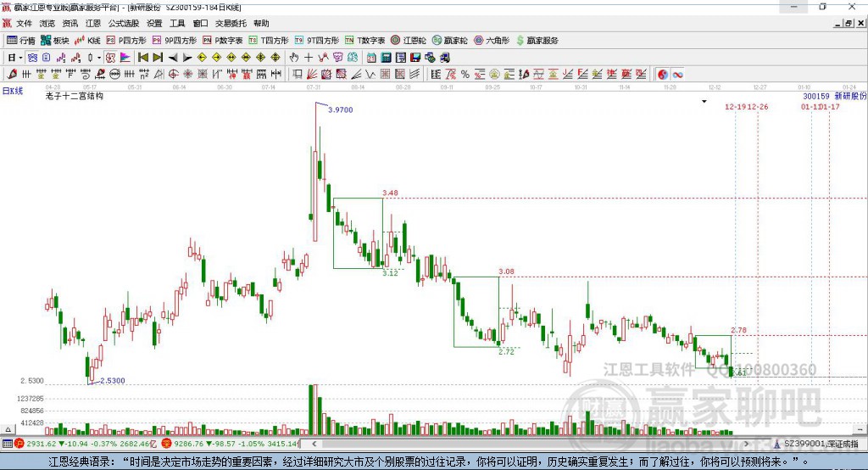Click the truck icon in toolbar
The image size is (868, 470).
445,58
